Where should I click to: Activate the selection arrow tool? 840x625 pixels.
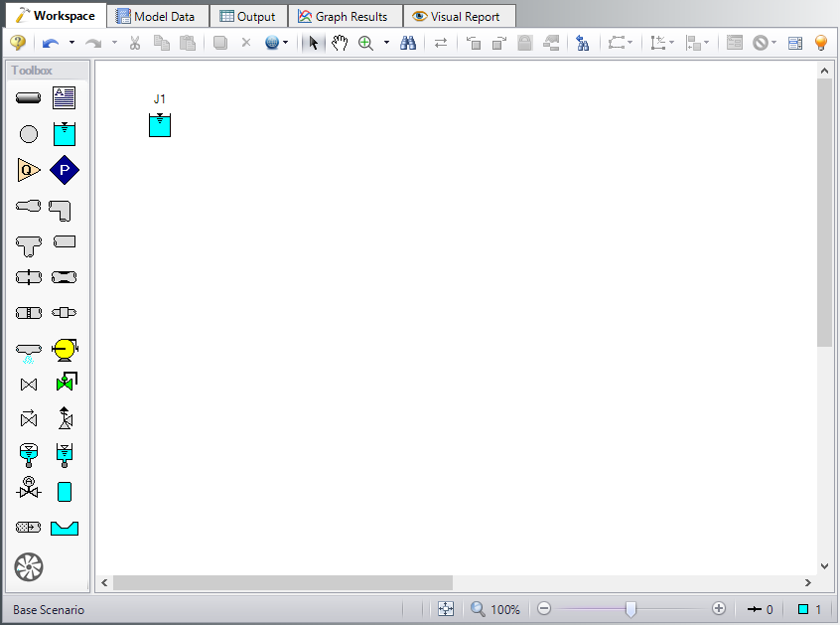point(313,43)
